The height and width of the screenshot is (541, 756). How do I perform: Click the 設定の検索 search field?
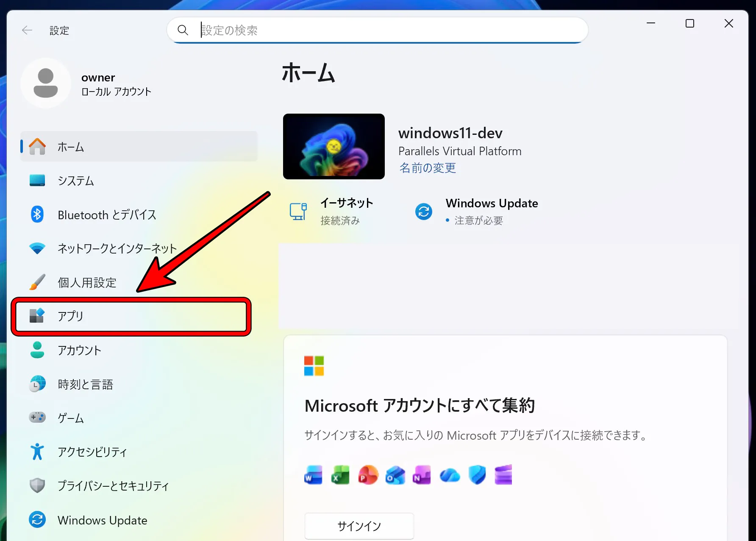[x=377, y=30]
